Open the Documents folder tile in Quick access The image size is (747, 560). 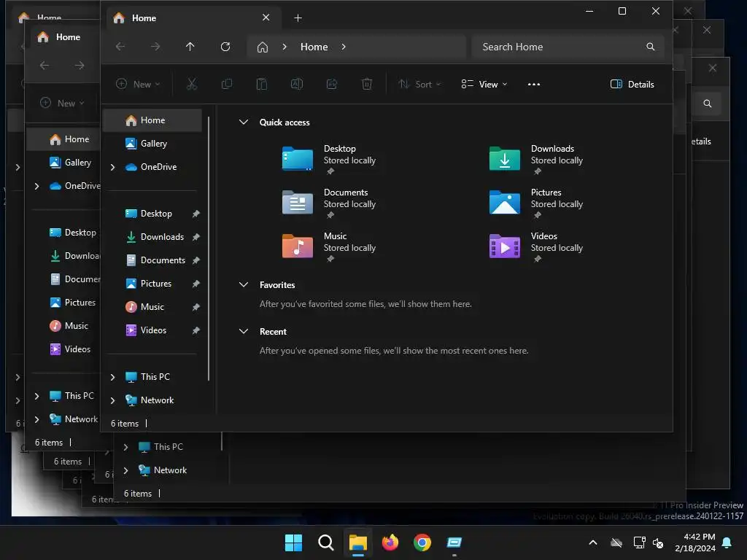click(x=329, y=203)
